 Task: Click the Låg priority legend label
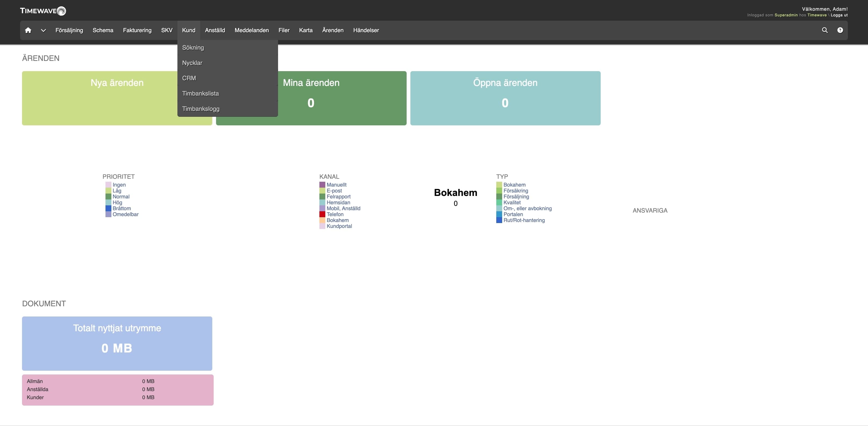[117, 191]
